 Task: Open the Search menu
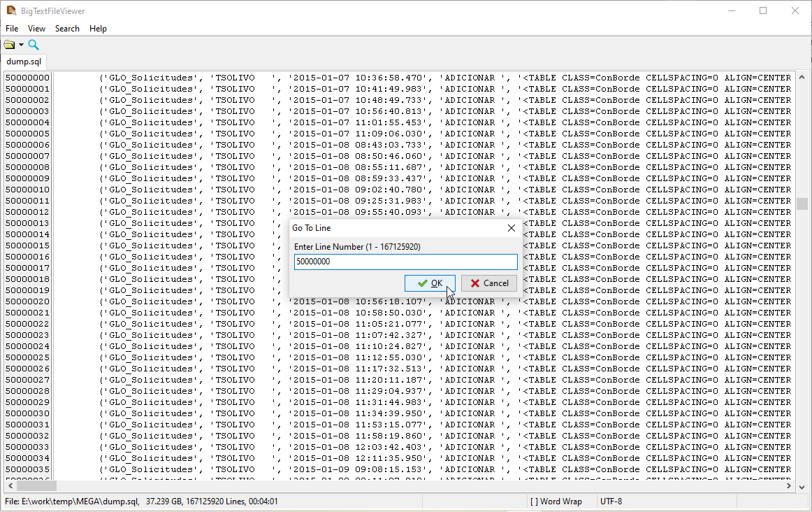pos(67,29)
